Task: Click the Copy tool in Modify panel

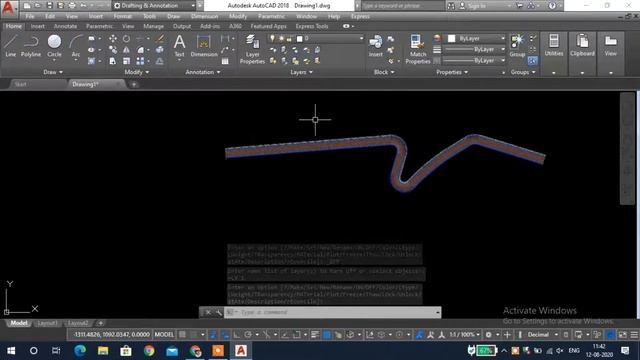Action: click(x=113, y=50)
